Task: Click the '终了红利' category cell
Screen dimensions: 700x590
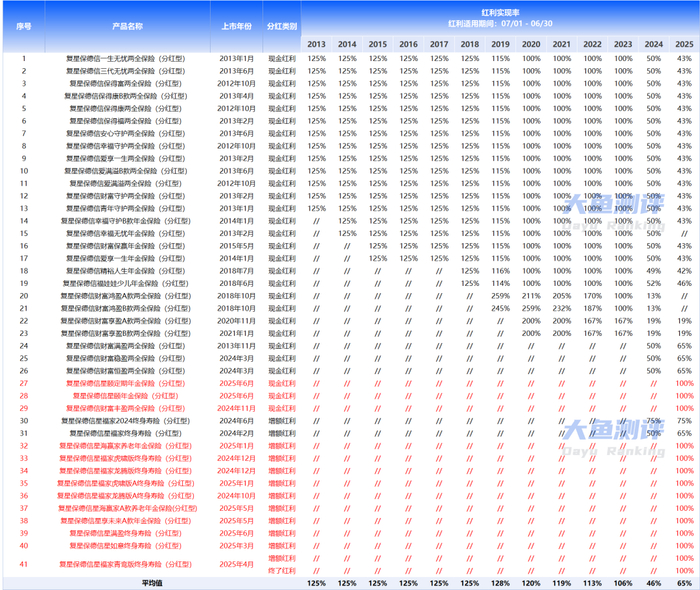Action: [x=282, y=571]
